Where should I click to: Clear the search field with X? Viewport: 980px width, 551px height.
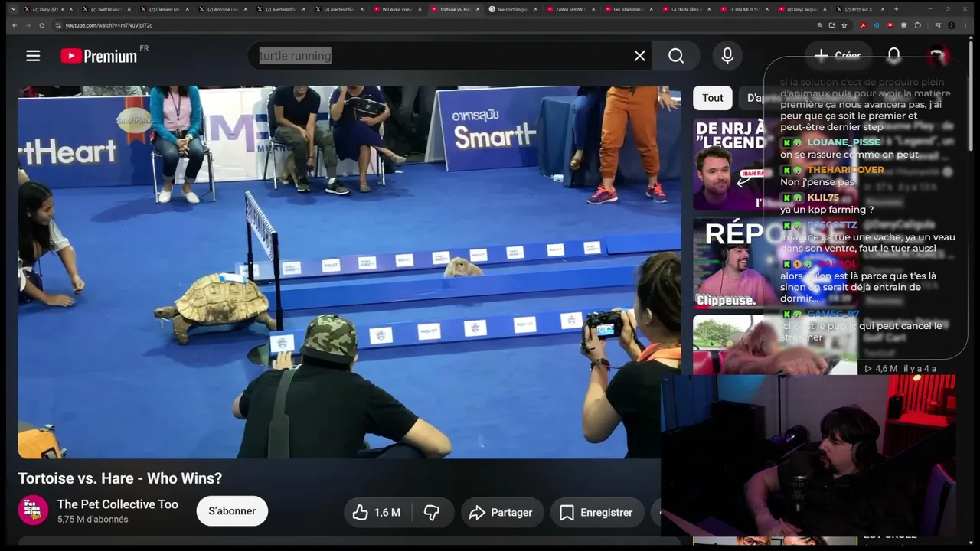(x=640, y=56)
